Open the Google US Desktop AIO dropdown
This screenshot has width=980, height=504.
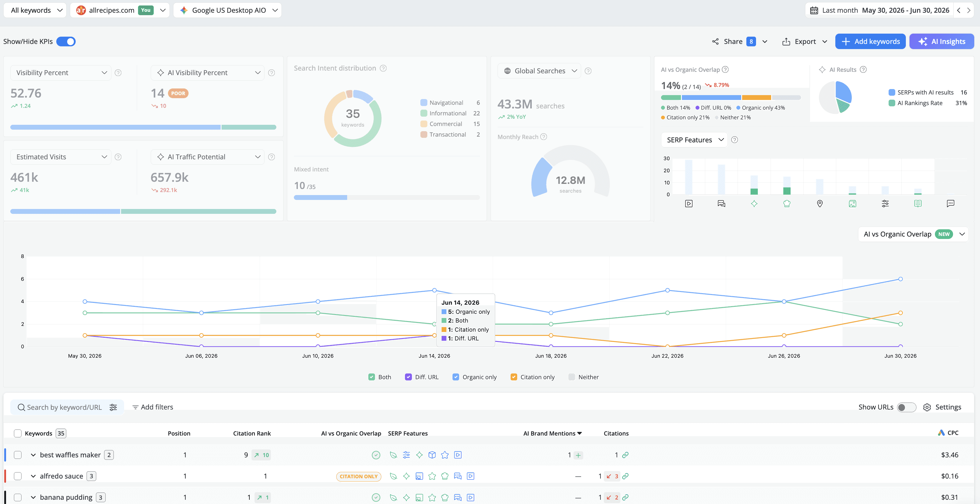pyautogui.click(x=228, y=10)
